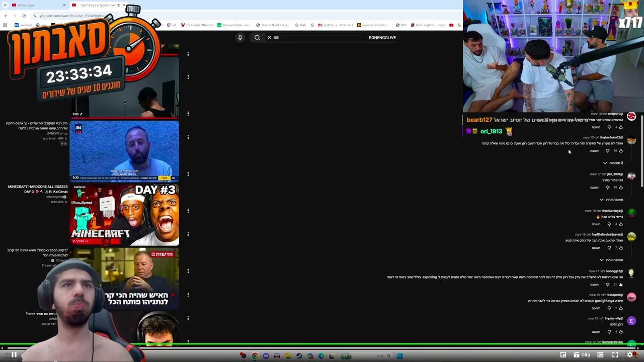Screen dimensions: 644x362
Task: Open the Chrome apps grid in the bookmarks bar
Action: (x=5, y=25)
